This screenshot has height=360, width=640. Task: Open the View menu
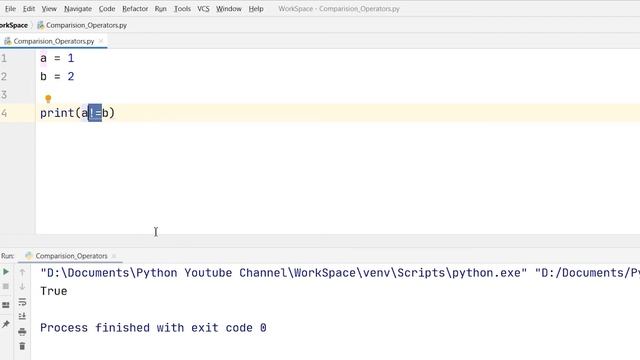click(x=49, y=9)
